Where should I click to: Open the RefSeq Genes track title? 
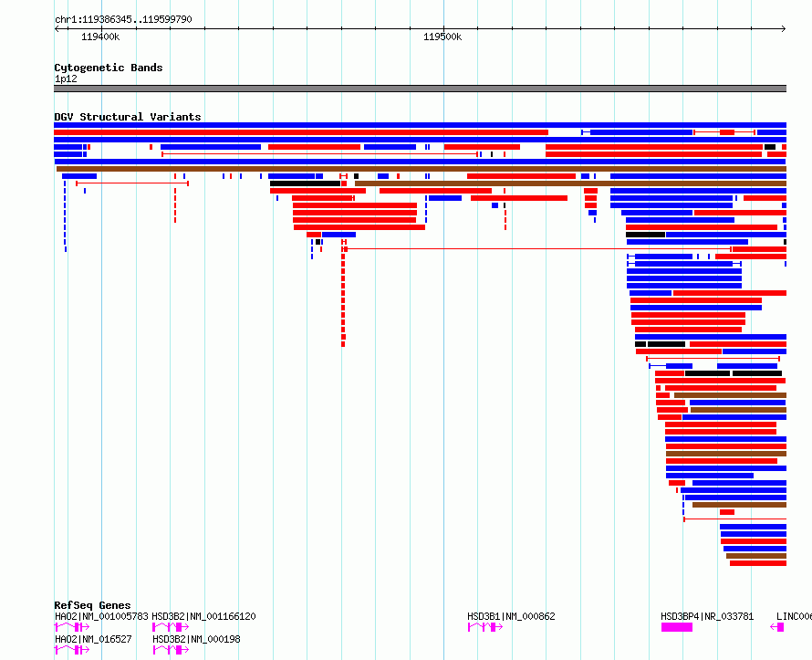tap(92, 605)
